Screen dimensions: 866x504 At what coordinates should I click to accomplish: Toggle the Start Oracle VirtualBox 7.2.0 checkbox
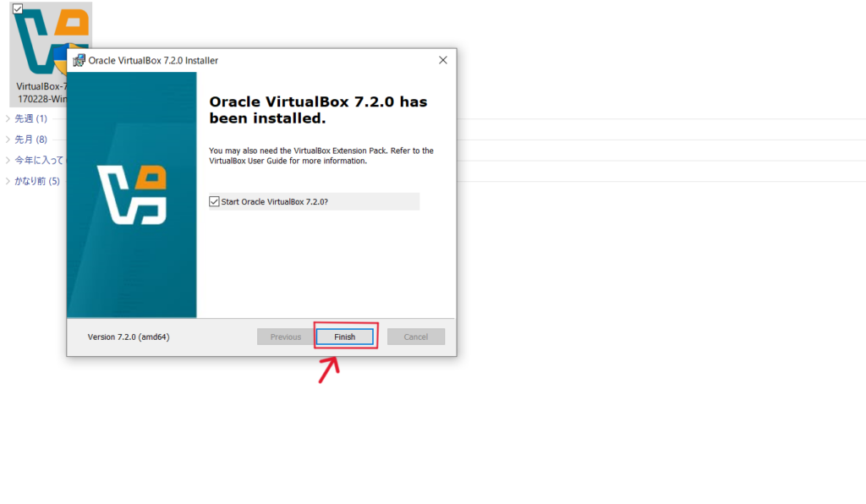pyautogui.click(x=214, y=202)
